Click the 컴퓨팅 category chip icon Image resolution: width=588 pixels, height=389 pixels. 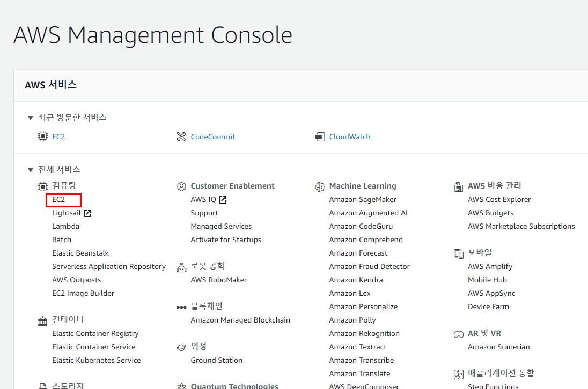tap(43, 186)
